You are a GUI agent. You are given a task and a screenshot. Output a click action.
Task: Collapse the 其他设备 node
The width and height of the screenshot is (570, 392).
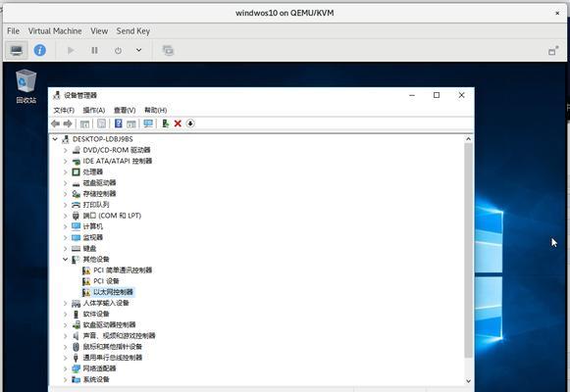(x=66, y=259)
